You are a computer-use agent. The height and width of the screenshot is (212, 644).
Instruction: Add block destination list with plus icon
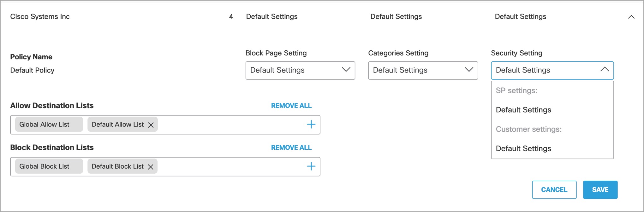[311, 166]
